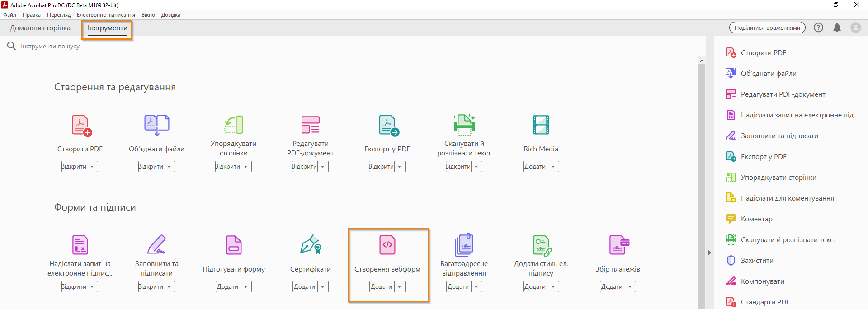Click the Сертифікати fountain pen icon
Image resolution: width=868 pixels, height=309 pixels.
click(311, 244)
